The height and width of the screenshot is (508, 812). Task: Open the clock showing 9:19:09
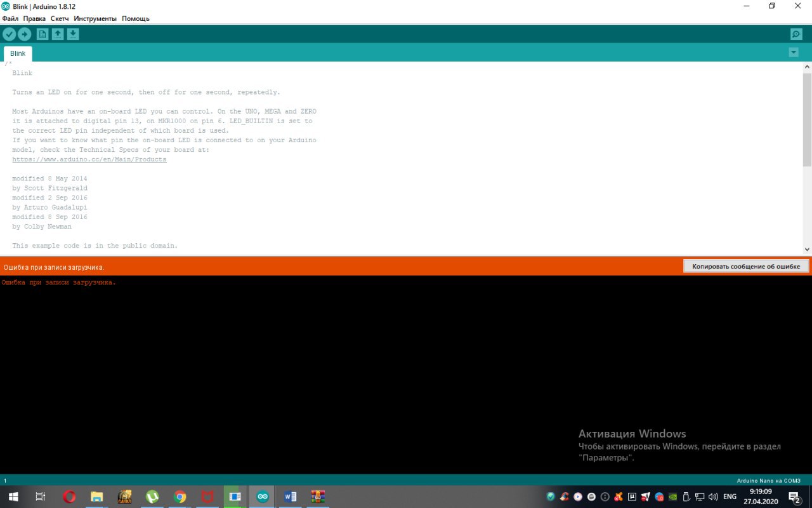click(761, 497)
